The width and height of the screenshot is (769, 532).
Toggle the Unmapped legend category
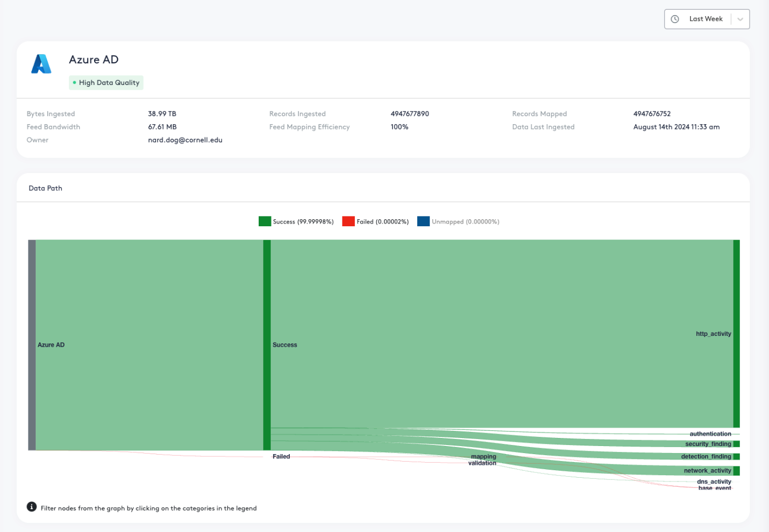click(x=458, y=221)
